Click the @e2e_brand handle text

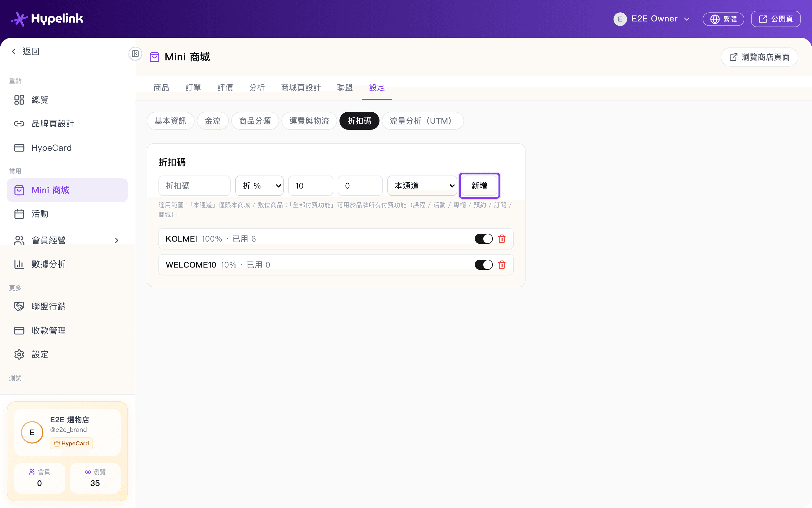tap(69, 430)
